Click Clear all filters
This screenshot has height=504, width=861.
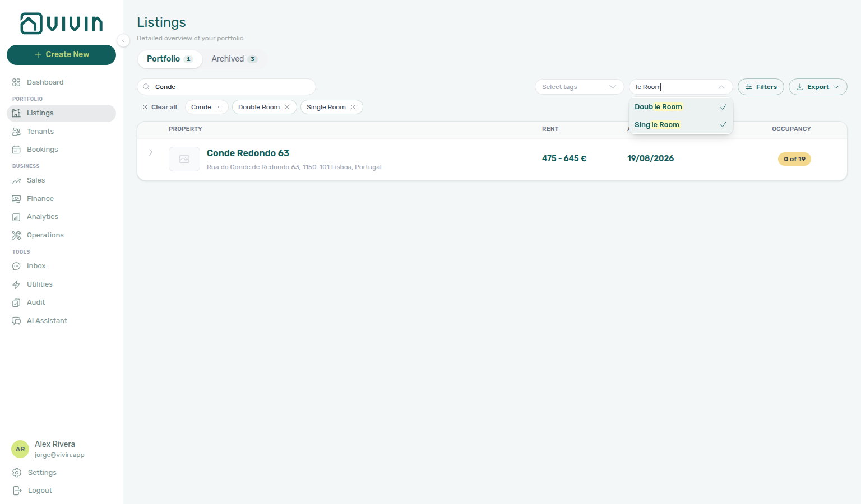point(160,107)
